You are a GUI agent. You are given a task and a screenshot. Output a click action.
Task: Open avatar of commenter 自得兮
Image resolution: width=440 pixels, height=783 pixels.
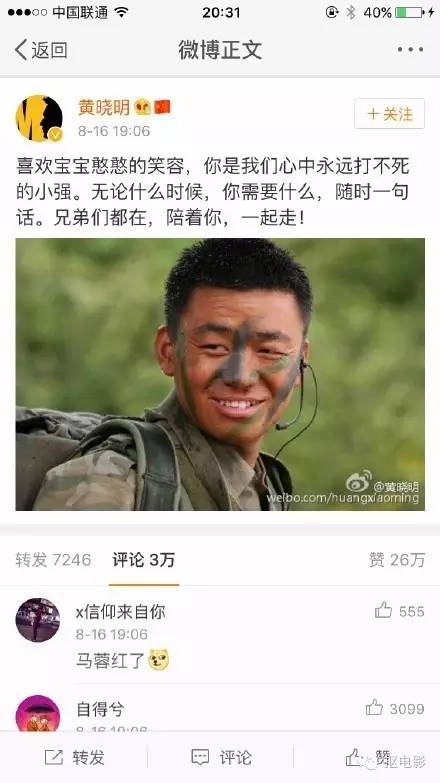point(38,713)
